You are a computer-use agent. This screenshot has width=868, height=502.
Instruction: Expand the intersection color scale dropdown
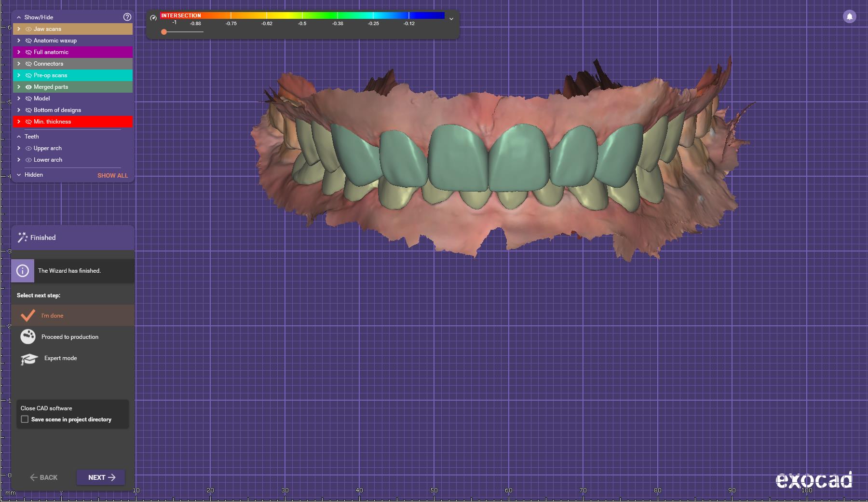451,19
